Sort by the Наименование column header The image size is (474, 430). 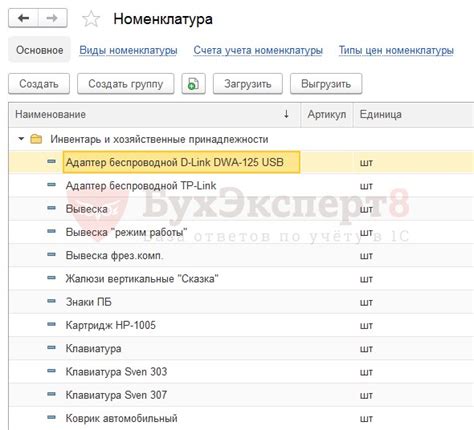point(155,115)
